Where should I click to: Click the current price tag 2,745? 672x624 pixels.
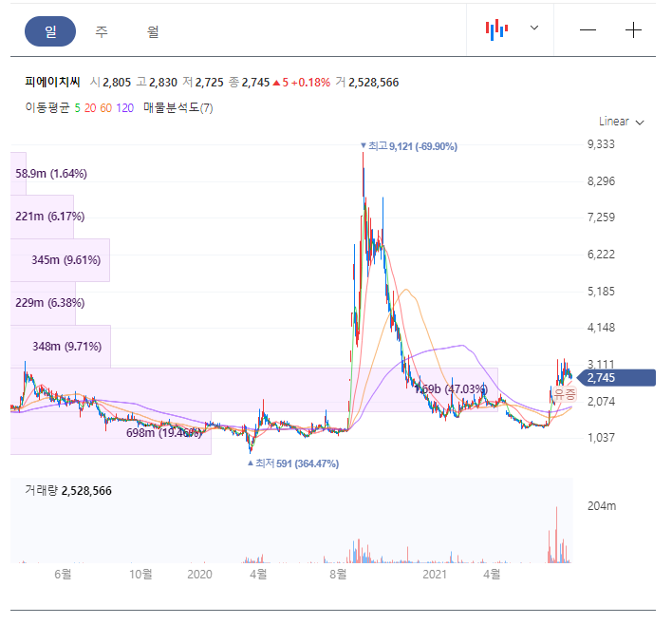pyautogui.click(x=616, y=378)
